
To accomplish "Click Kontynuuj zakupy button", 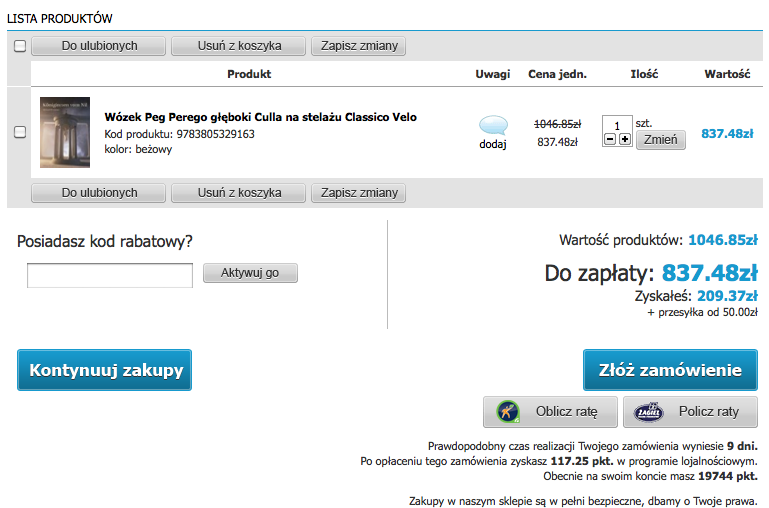I will pyautogui.click(x=104, y=370).
